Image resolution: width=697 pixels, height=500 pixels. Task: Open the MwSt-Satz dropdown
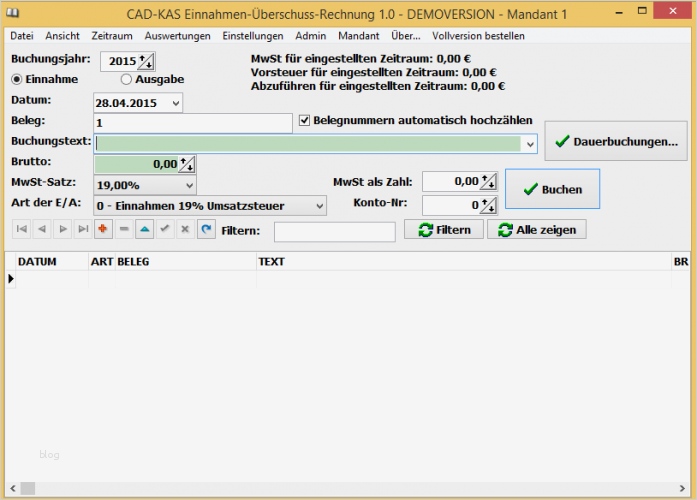[189, 185]
